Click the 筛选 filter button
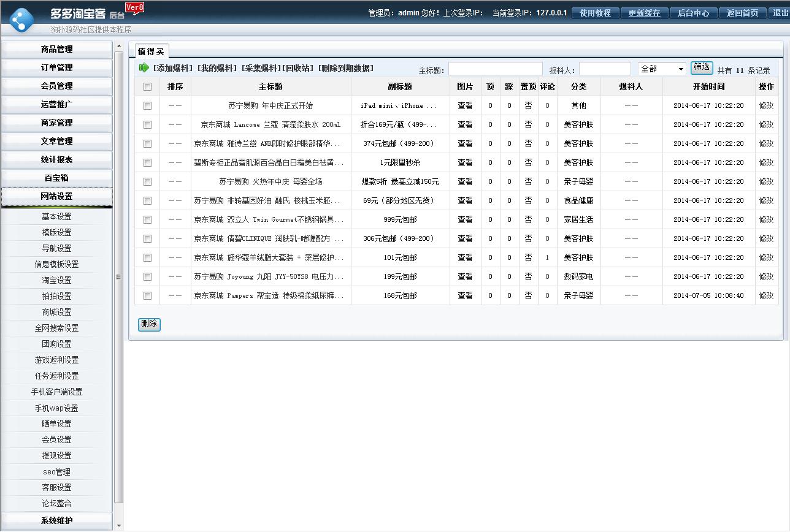The width and height of the screenshot is (790, 532). [701, 67]
